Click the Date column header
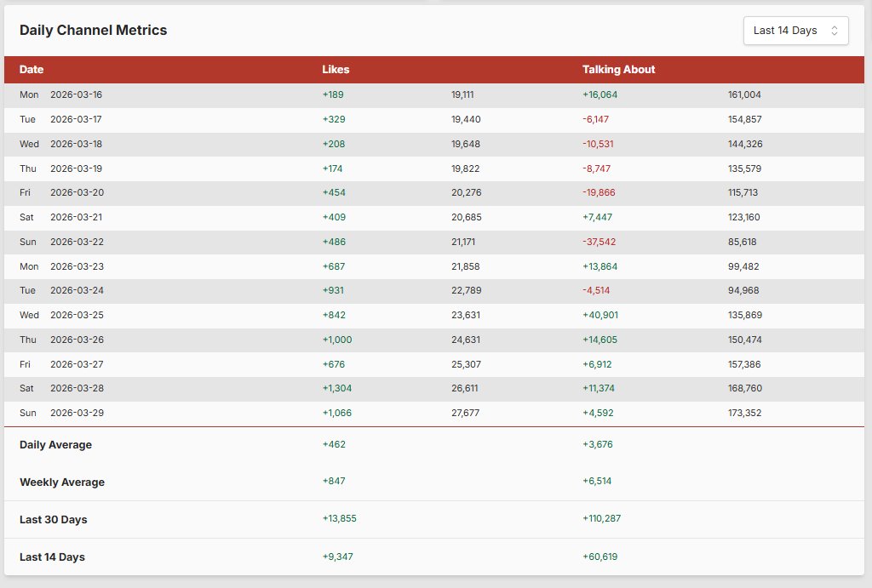Viewport: 872px width, 588px height. pyautogui.click(x=32, y=70)
